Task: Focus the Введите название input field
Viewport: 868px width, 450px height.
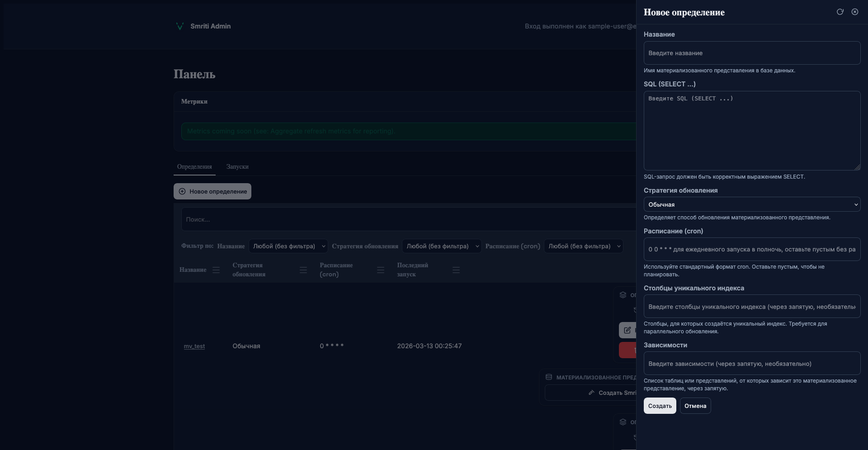Action: pyautogui.click(x=751, y=53)
